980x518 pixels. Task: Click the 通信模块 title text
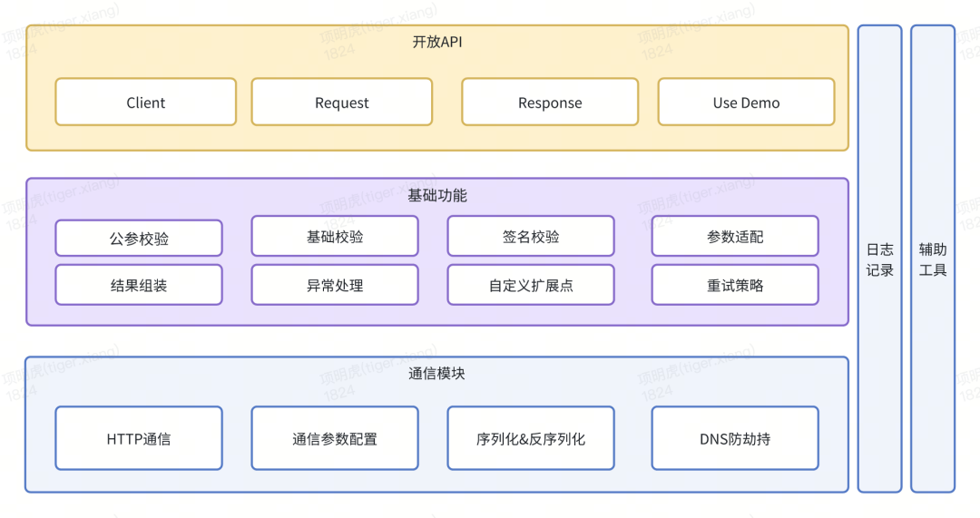point(436,374)
